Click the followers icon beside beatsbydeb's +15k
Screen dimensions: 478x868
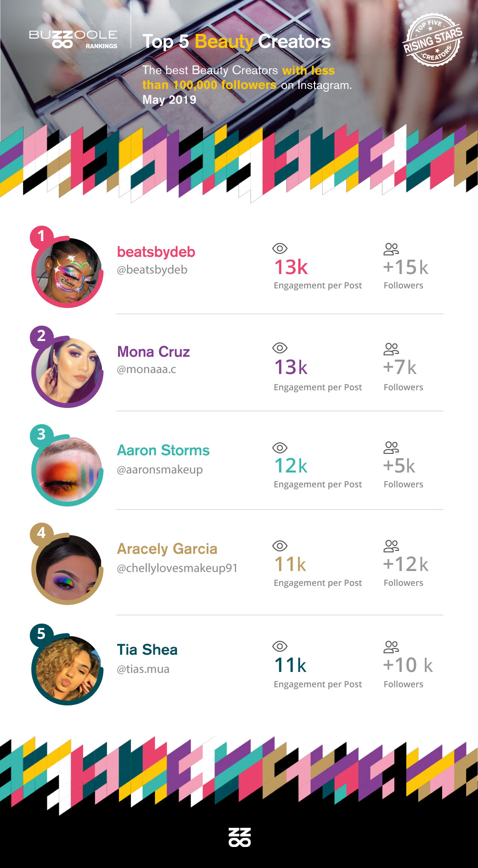pos(391,249)
